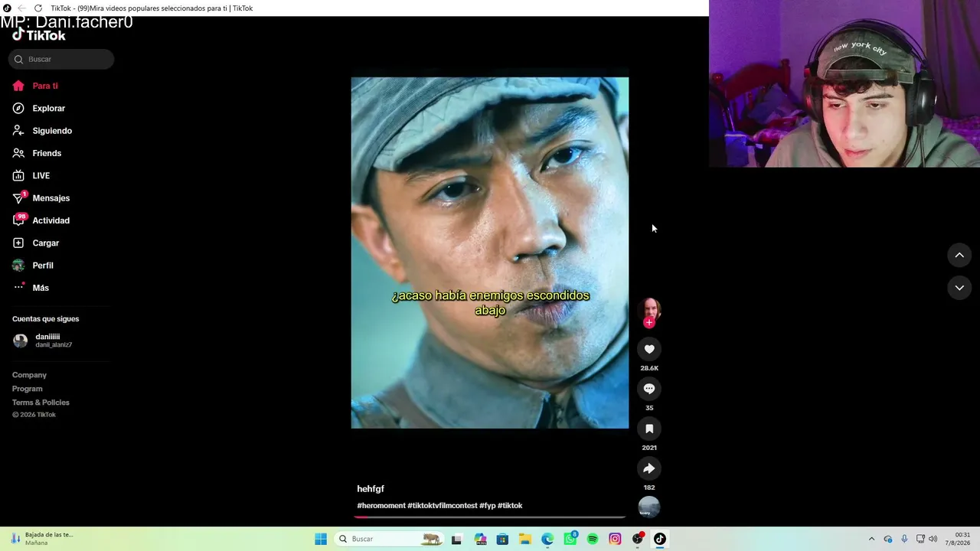Open the #tiktok hashtag
Viewport: 980px width, 551px height.
tap(510, 506)
